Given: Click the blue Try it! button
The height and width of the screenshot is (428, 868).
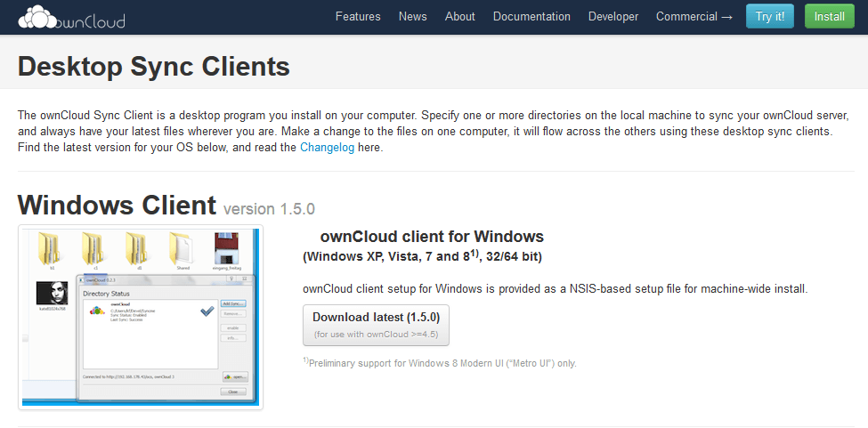Looking at the screenshot, I should tap(769, 16).
